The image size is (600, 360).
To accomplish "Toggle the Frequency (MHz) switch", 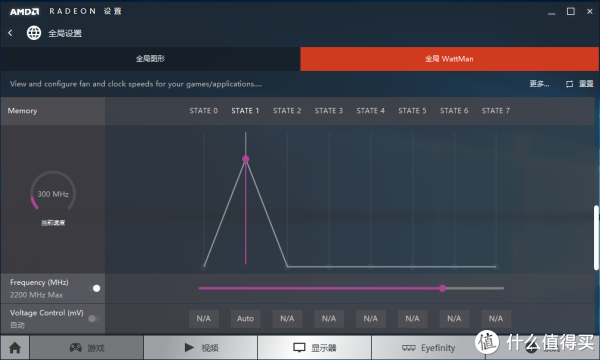I will 94,288.
